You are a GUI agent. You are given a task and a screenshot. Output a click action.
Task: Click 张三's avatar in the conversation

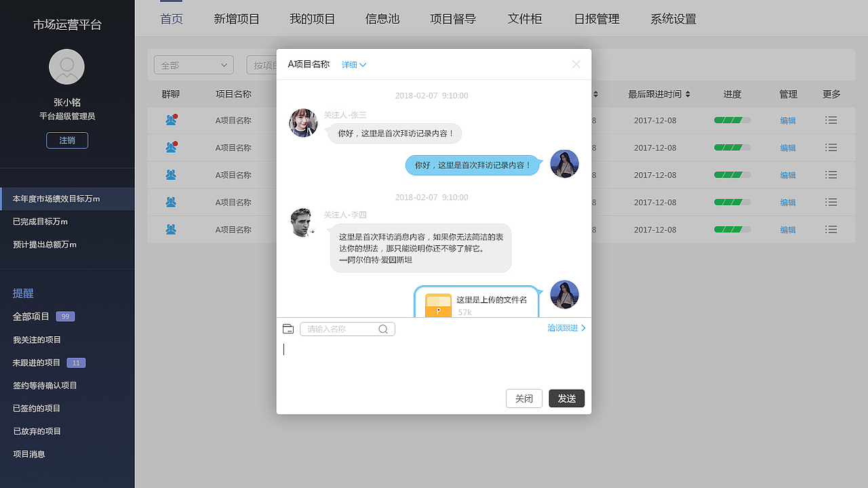click(x=303, y=123)
